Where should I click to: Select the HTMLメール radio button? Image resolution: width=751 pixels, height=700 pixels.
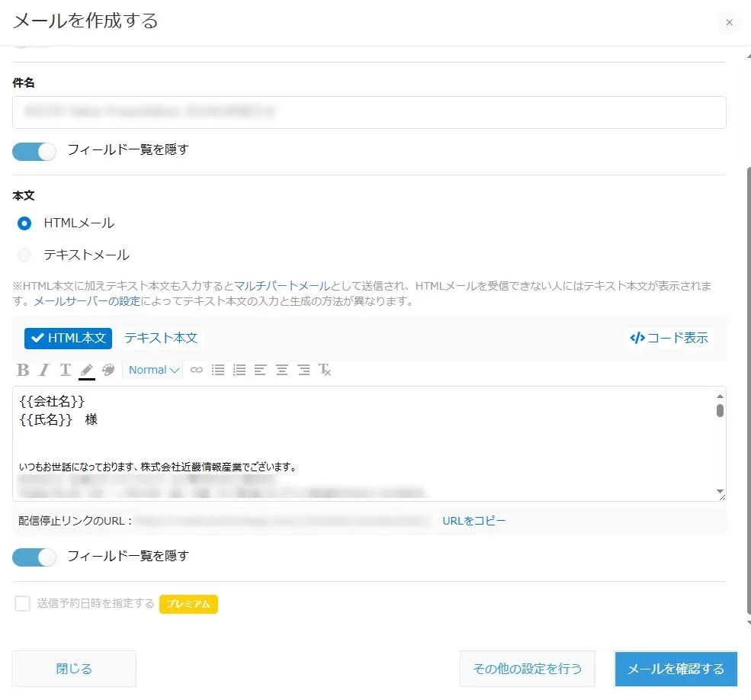24,223
